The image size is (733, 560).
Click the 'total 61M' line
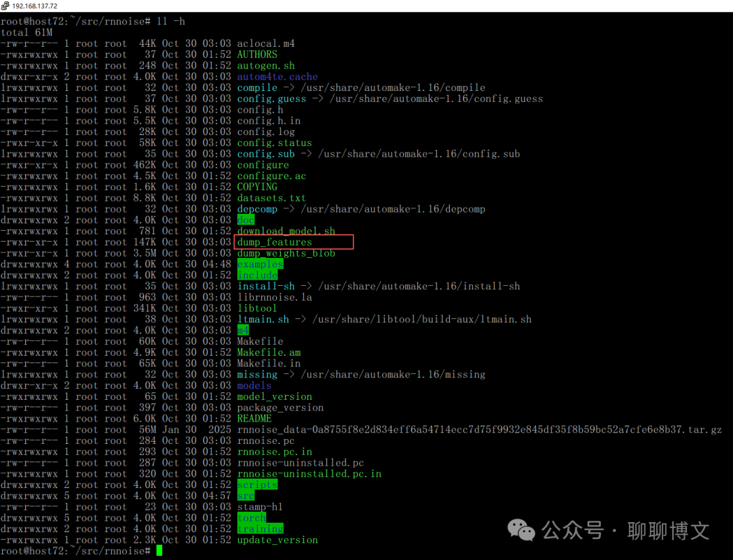click(x=26, y=33)
